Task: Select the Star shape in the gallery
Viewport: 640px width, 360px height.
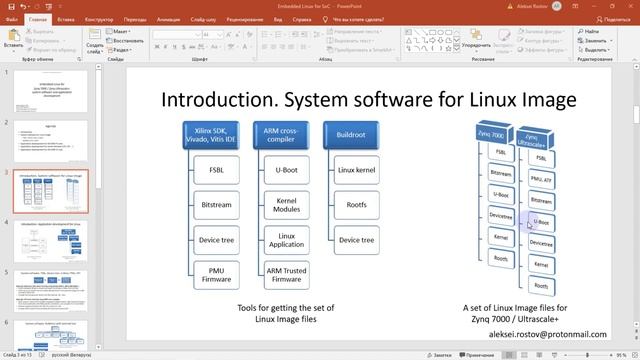Action: (449, 48)
